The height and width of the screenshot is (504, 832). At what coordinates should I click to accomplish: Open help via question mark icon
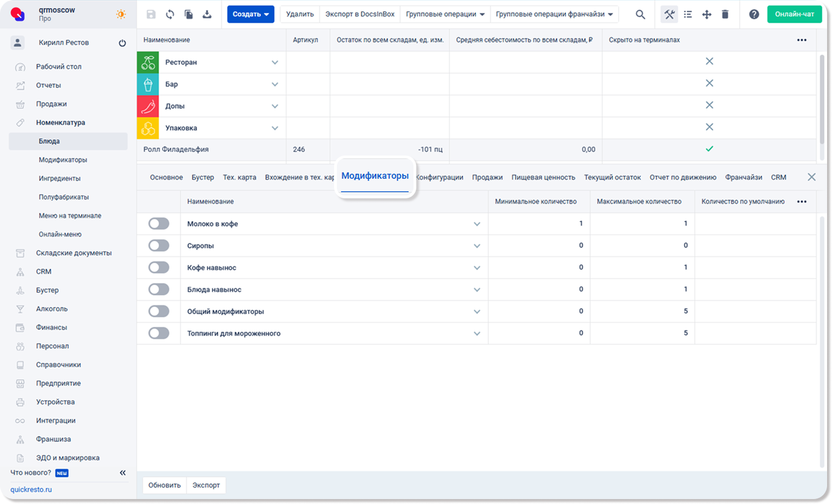(x=754, y=14)
